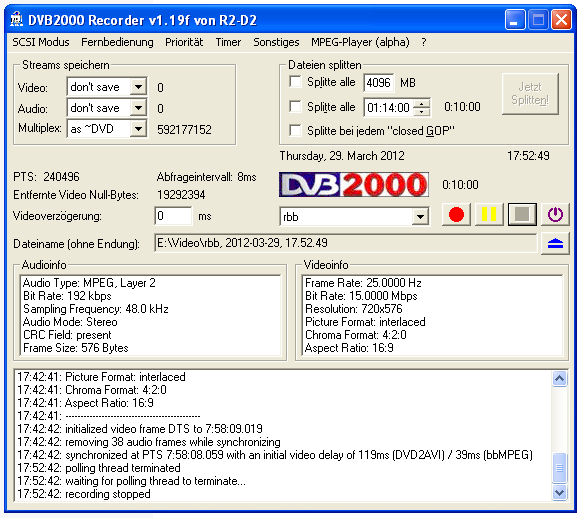
Task: Open the MPEG-Player (alpha) menu
Action: point(360,42)
